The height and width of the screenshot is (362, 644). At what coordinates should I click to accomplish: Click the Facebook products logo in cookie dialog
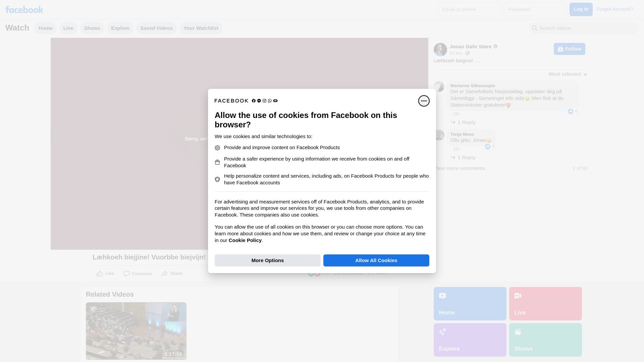tap(246, 101)
